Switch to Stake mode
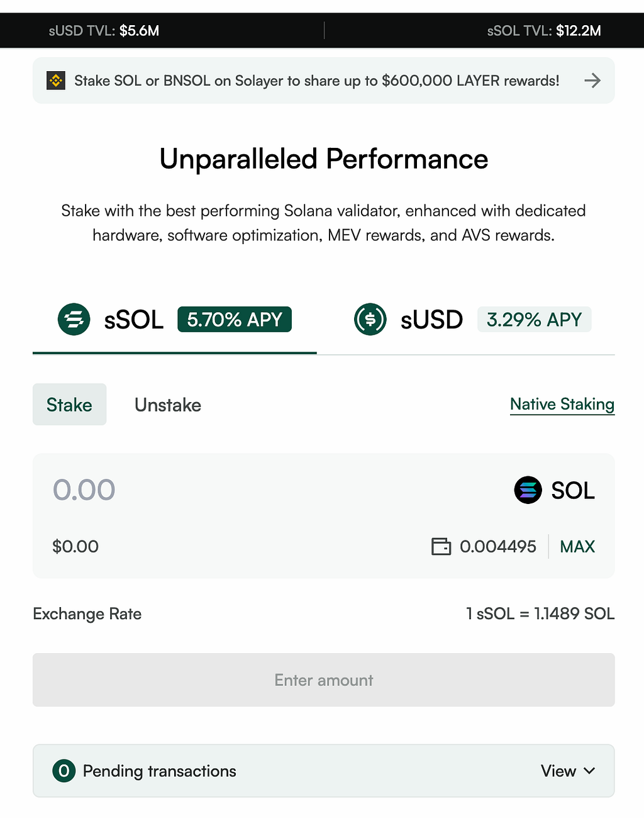Image resolution: width=644 pixels, height=818 pixels. pyautogui.click(x=69, y=405)
